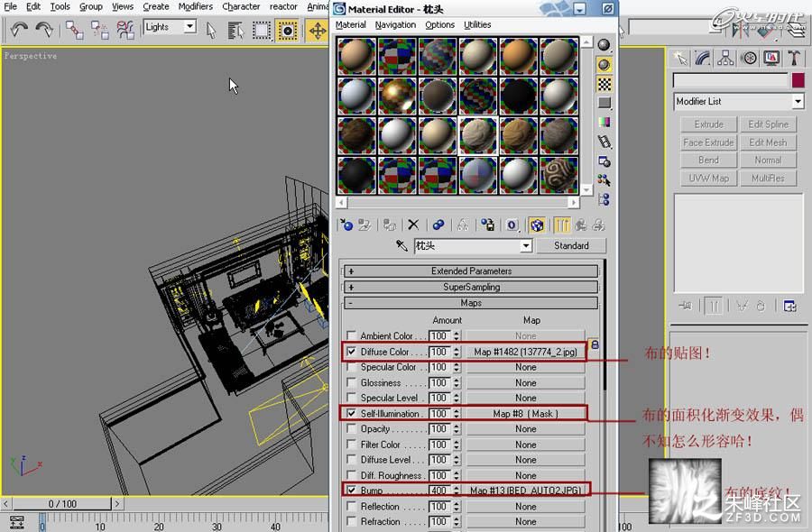Click the Standard material type button

click(x=571, y=246)
